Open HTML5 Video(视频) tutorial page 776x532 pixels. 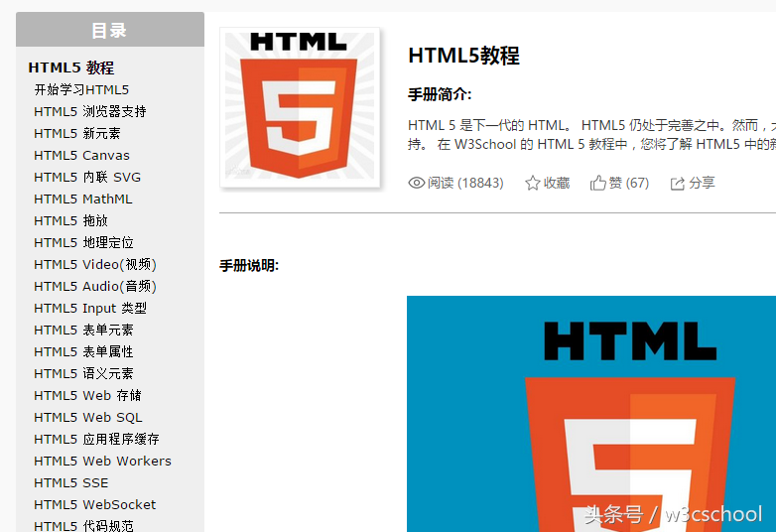(x=95, y=264)
